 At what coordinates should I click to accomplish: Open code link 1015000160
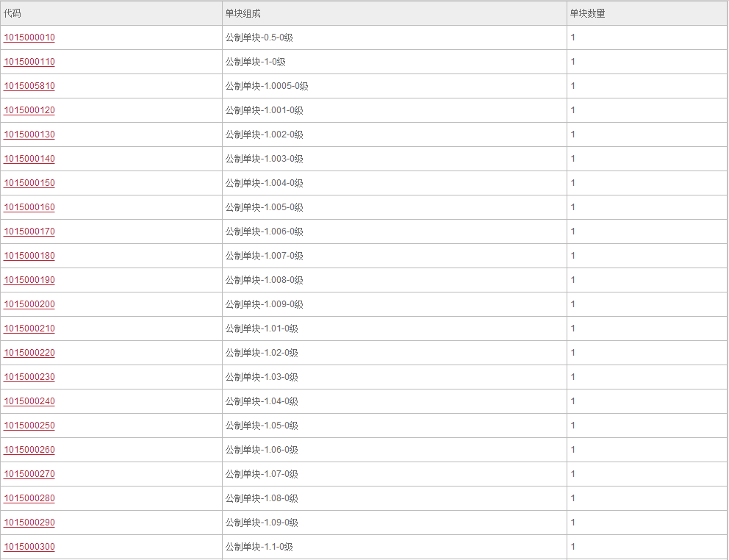29,207
